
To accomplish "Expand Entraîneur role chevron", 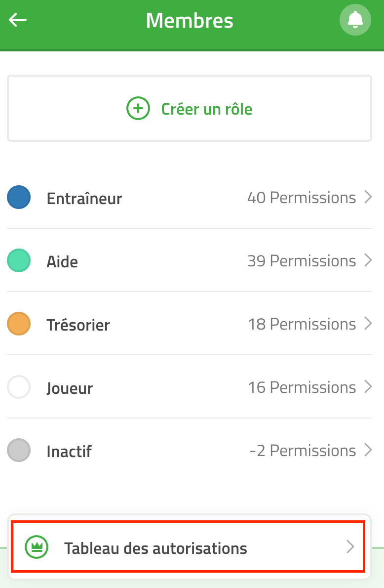I will [368, 197].
